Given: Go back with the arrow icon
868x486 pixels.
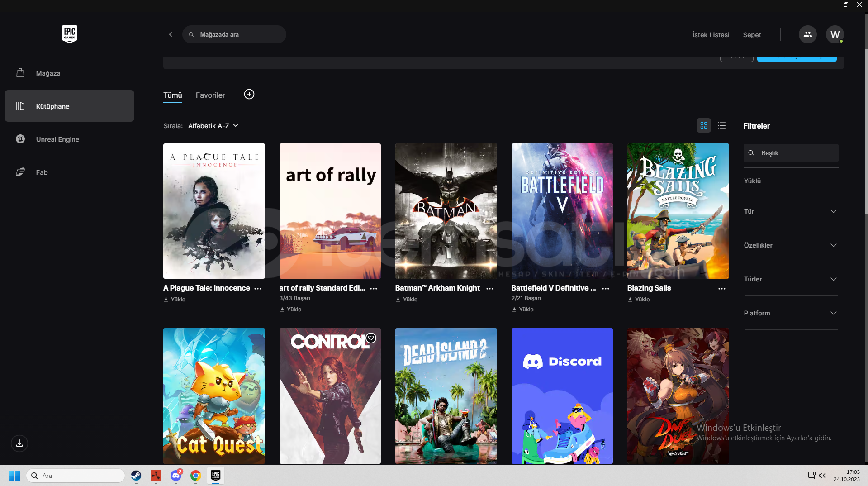Looking at the screenshot, I should pos(171,34).
